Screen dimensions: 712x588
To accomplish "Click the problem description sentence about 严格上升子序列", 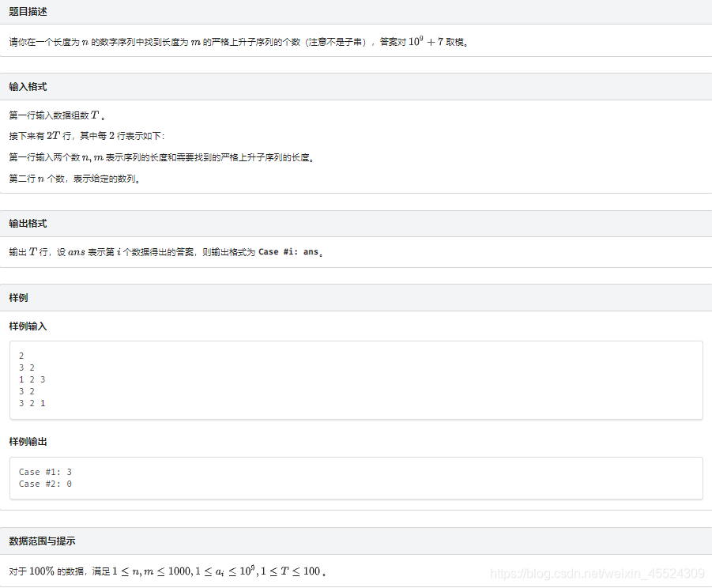I will [x=239, y=42].
